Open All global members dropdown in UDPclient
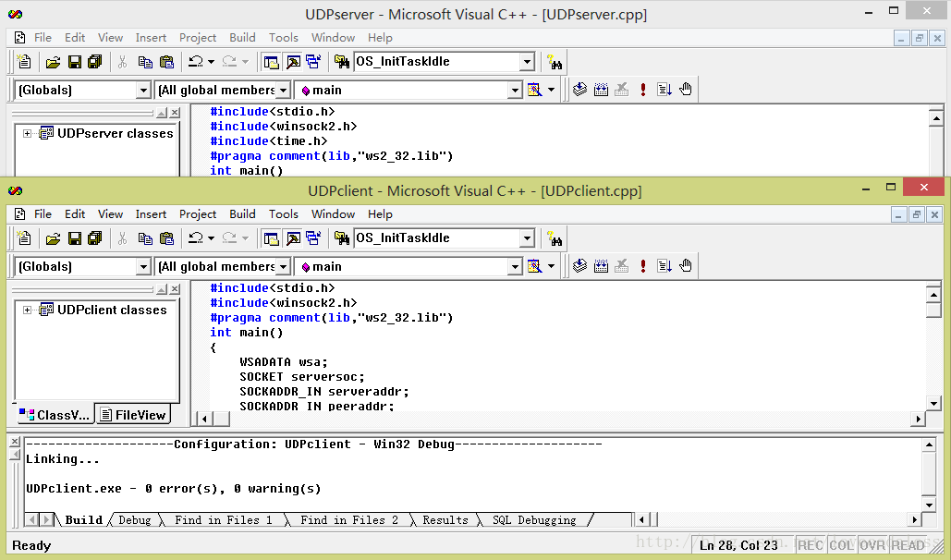This screenshot has width=951, height=560. [283, 267]
